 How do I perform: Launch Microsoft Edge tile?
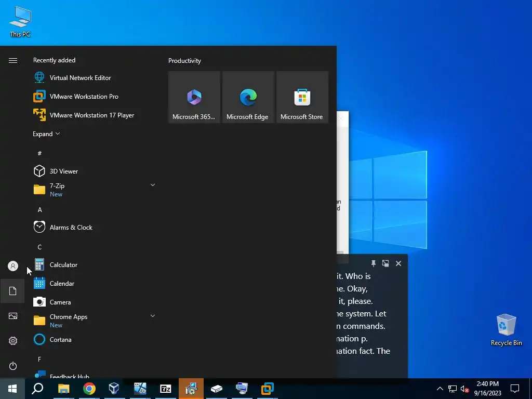tap(248, 97)
